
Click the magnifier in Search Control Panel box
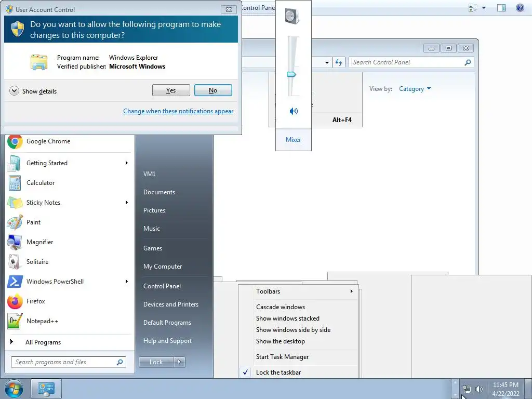[x=468, y=62]
